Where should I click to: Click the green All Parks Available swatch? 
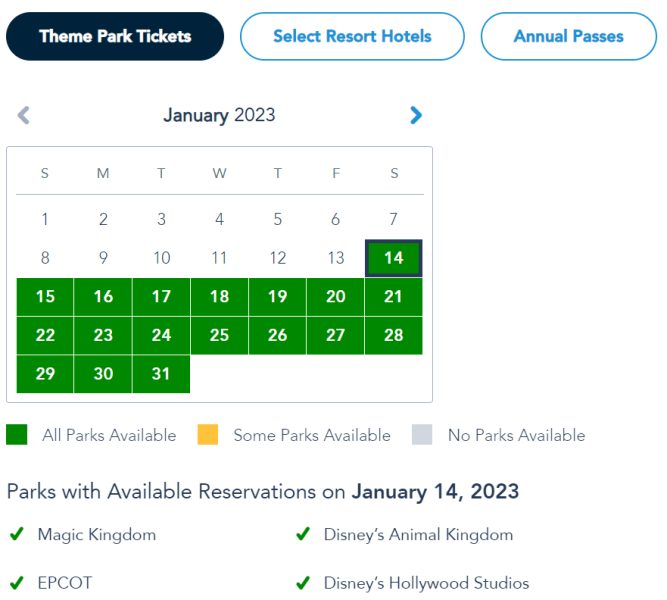[17, 435]
